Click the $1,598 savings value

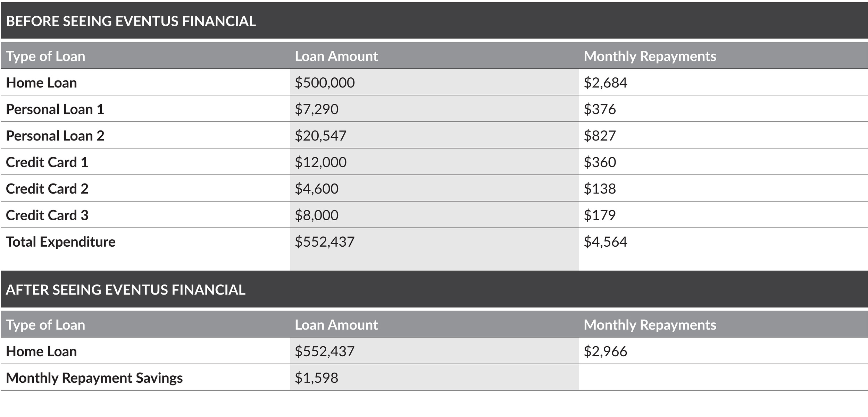(316, 378)
